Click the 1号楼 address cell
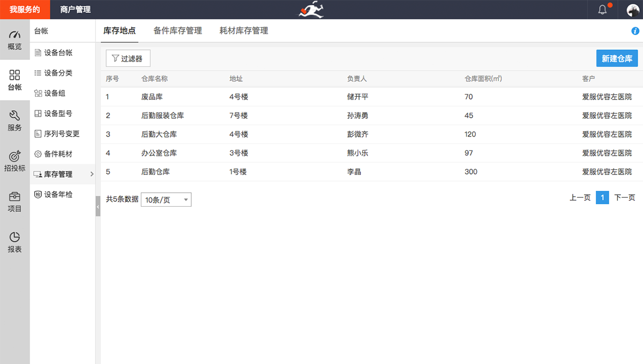This screenshot has width=643, height=364. pos(239,172)
